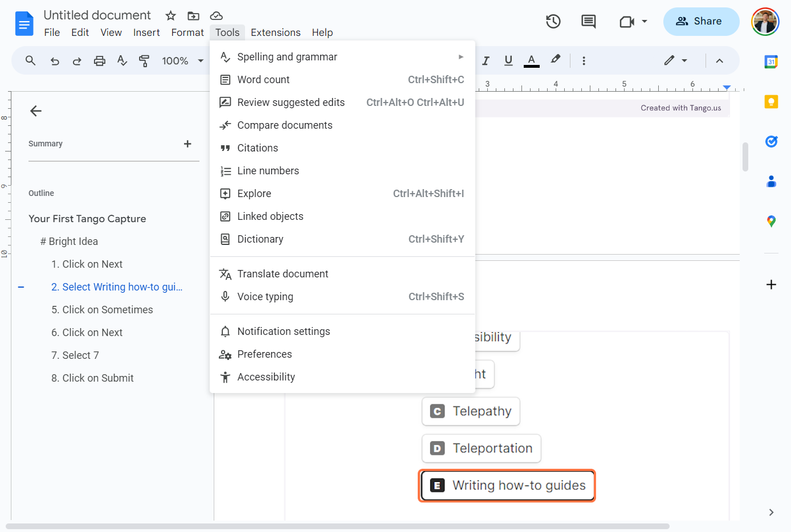Open the zoom level dropdown
The width and height of the screenshot is (791, 532).
pyautogui.click(x=183, y=61)
